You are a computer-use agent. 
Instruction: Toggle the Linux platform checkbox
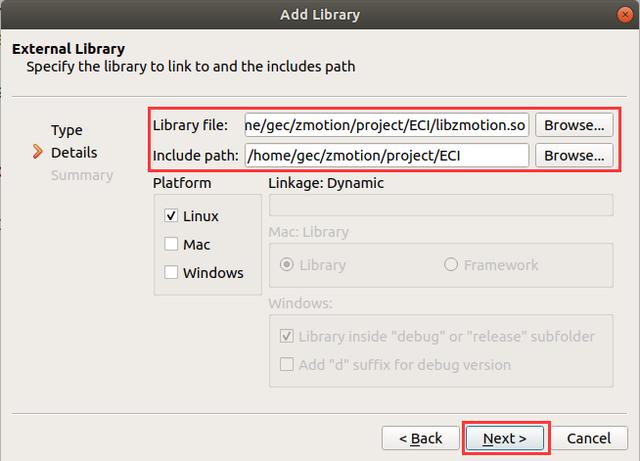pos(171,216)
